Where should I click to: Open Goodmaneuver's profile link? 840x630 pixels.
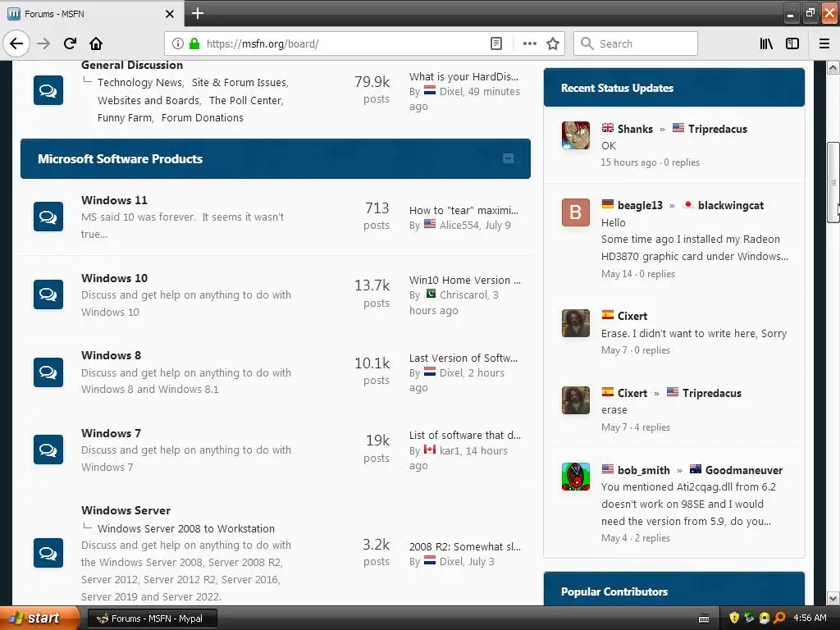[743, 470]
